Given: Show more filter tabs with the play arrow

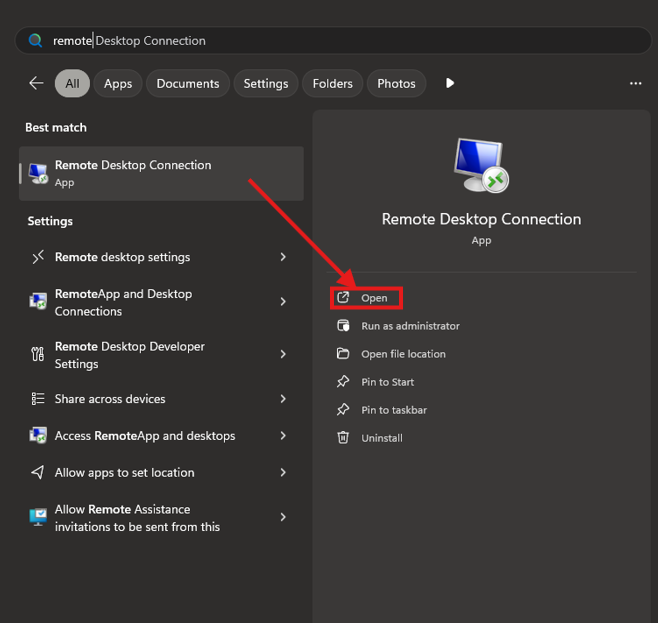Looking at the screenshot, I should (x=450, y=83).
